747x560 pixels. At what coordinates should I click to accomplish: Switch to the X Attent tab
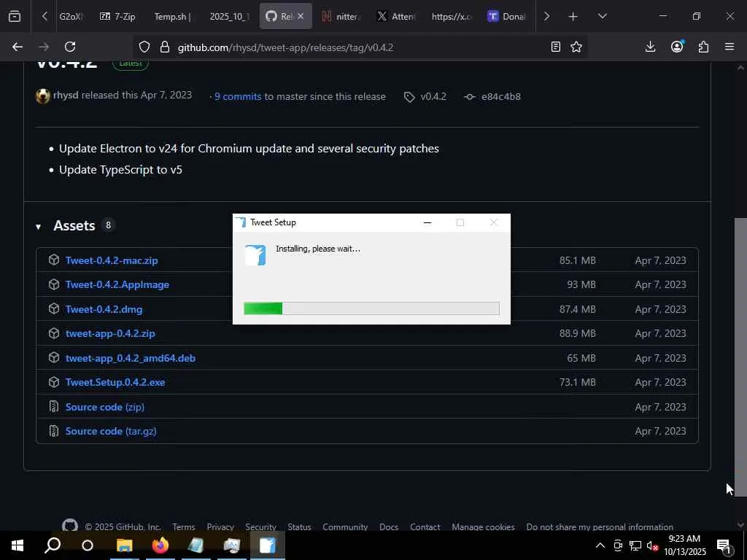395,16
